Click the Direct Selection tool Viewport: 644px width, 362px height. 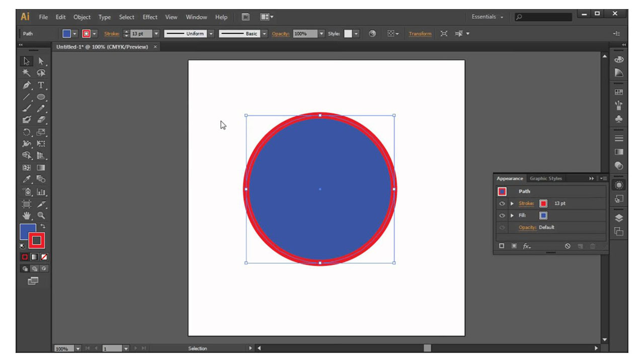pos(41,61)
